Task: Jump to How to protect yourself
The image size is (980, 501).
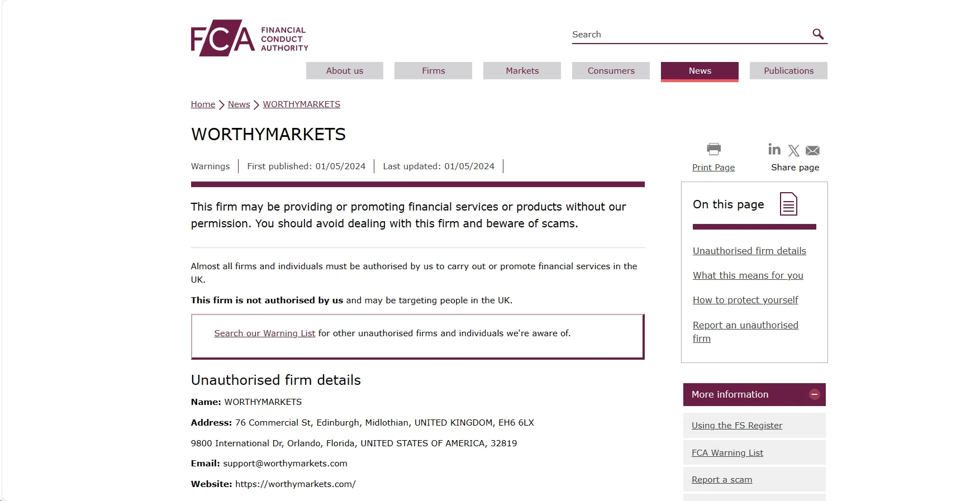Action: pos(745,300)
